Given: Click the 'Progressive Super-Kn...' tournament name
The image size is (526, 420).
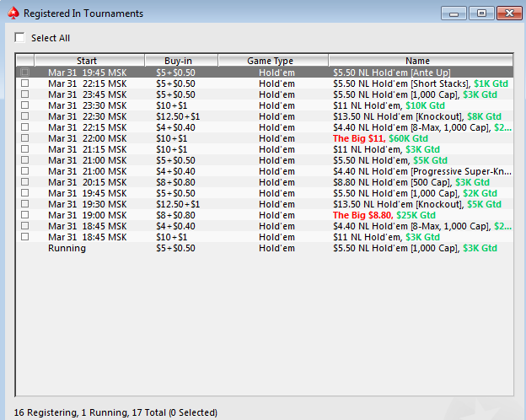Looking at the screenshot, I should (422, 171).
